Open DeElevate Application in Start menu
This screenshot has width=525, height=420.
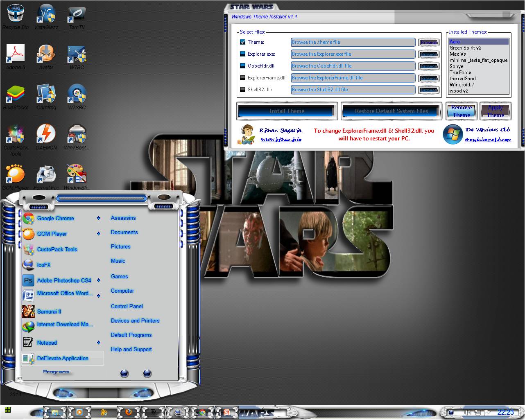[x=63, y=358]
